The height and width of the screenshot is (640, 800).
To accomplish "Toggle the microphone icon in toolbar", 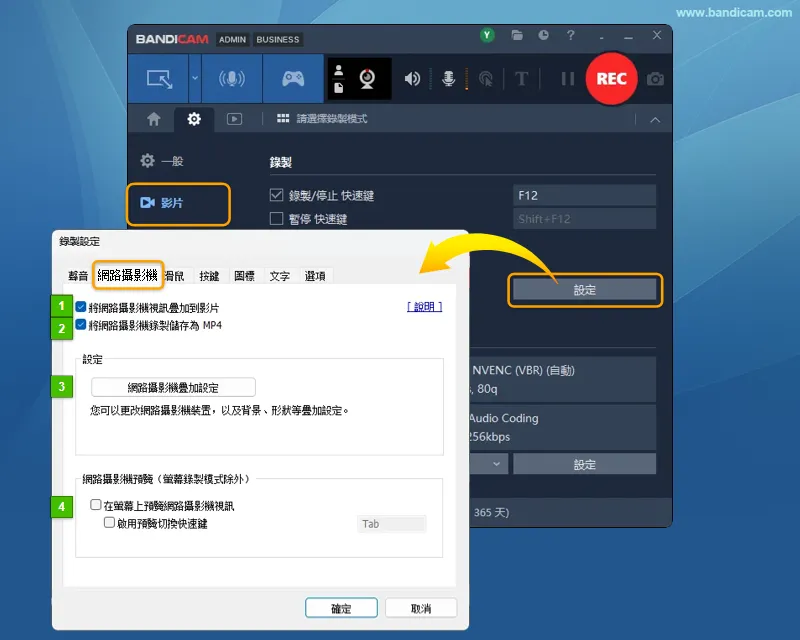I will point(448,79).
